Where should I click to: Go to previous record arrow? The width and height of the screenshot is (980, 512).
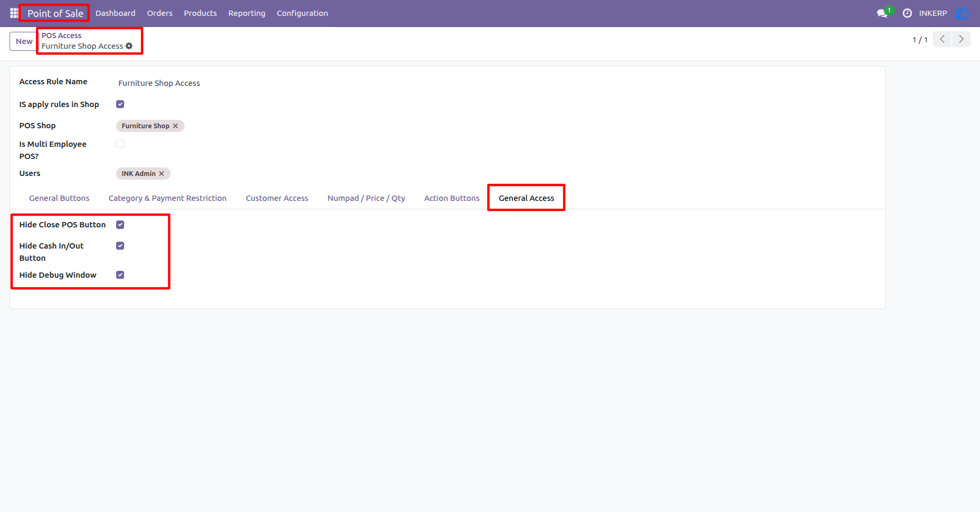[942, 39]
